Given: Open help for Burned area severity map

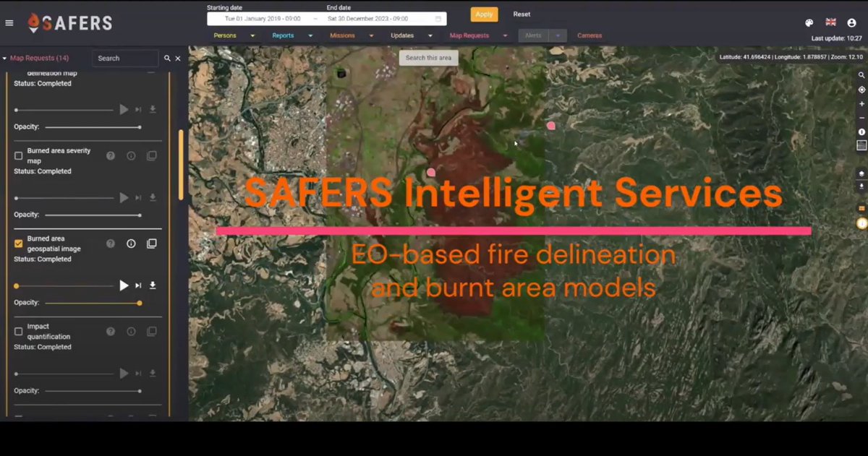Looking at the screenshot, I should click(x=111, y=155).
